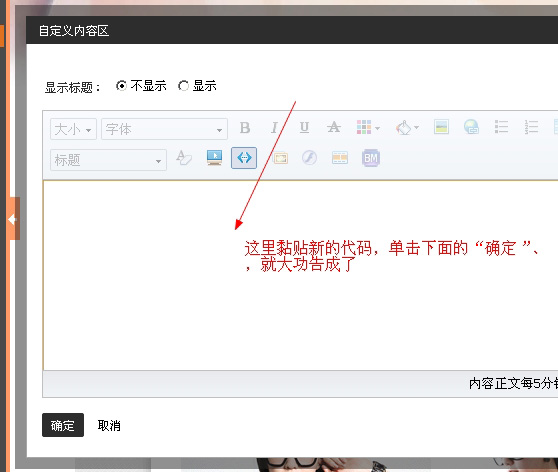Select the 不显示 radio option

tap(121, 86)
